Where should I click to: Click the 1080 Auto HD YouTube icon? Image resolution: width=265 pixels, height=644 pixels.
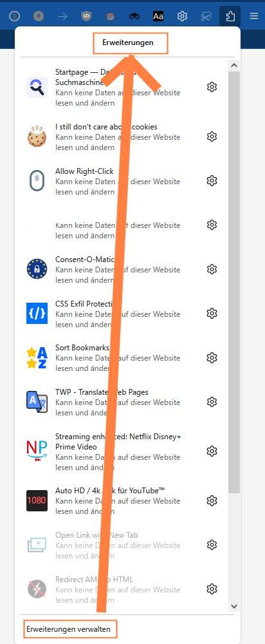[37, 500]
